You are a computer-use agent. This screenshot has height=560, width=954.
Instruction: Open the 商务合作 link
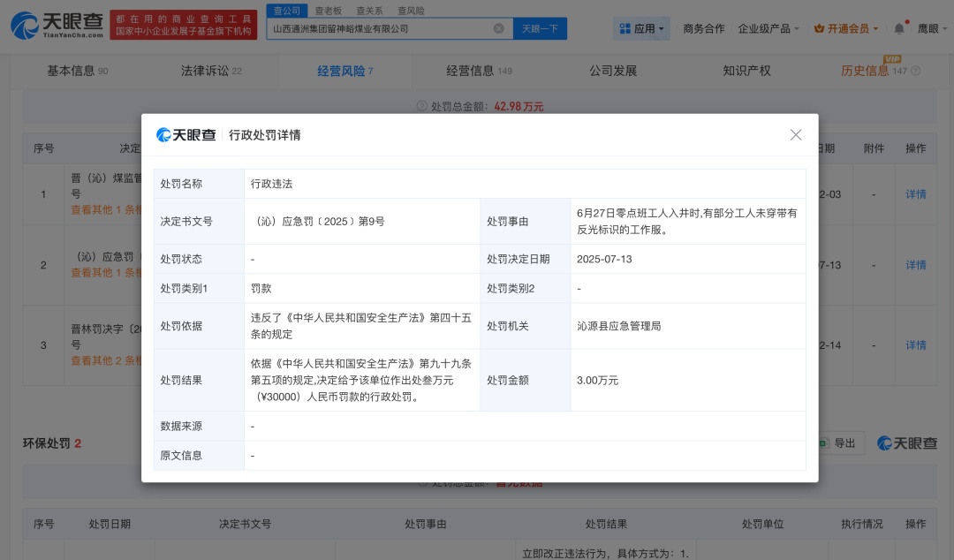click(703, 28)
